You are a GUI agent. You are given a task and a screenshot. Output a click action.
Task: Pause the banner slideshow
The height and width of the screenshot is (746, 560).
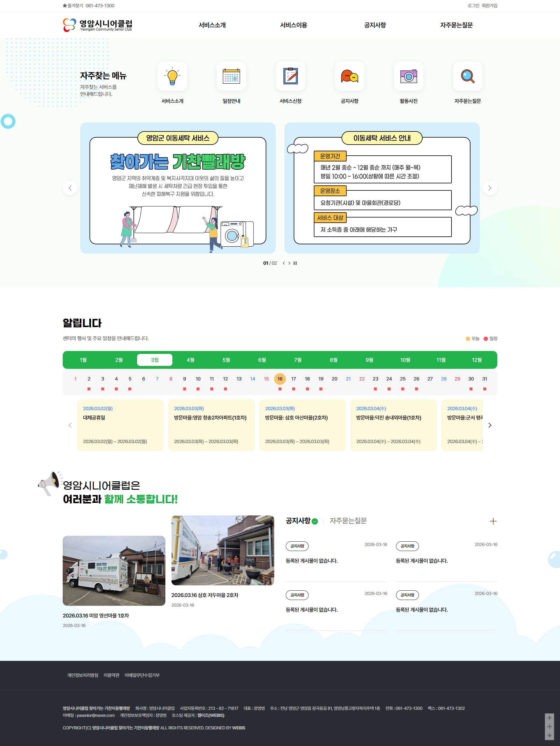click(x=295, y=263)
